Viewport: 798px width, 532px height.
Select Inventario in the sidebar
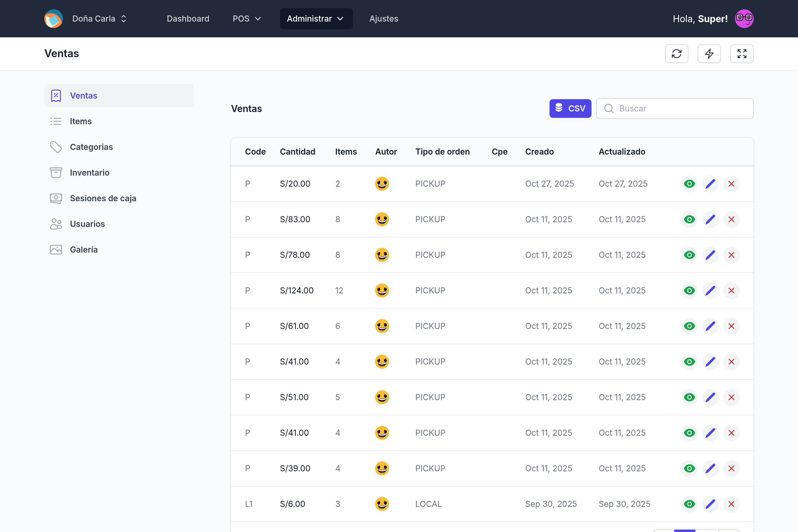119,173
